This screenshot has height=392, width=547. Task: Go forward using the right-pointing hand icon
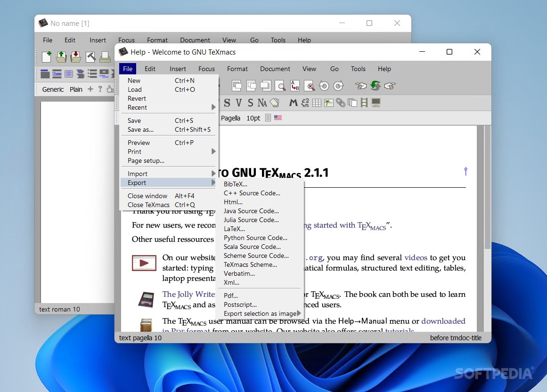[390, 85]
